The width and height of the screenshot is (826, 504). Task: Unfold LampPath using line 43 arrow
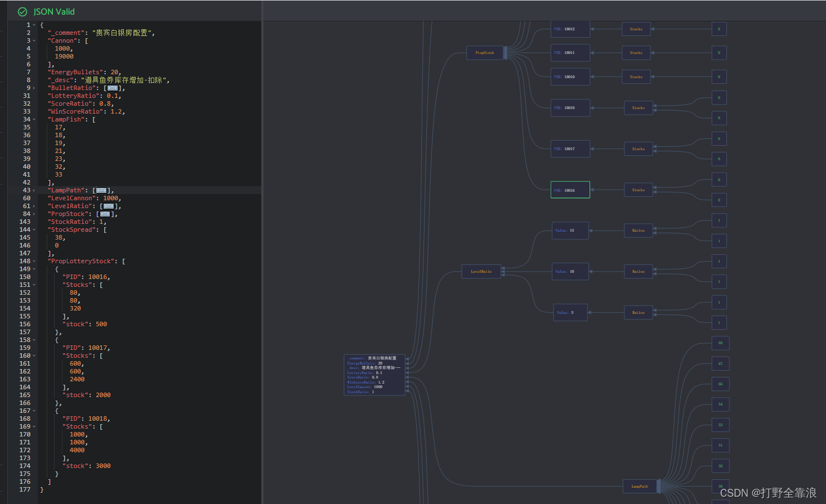pyautogui.click(x=34, y=191)
